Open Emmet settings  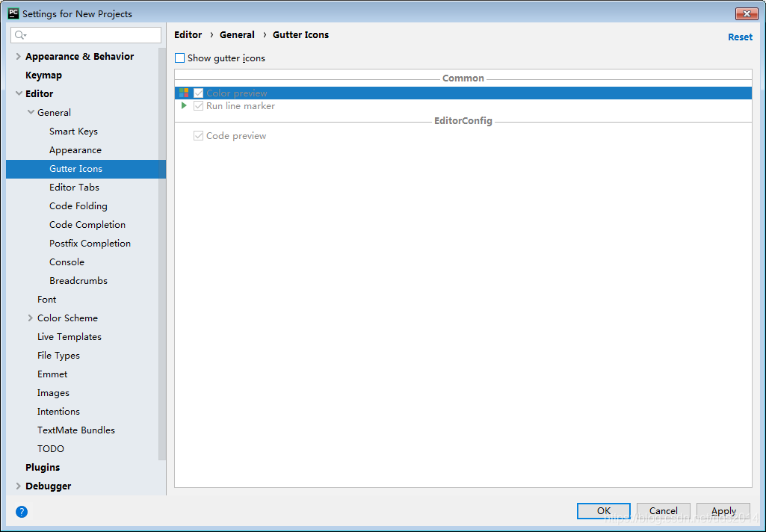click(52, 374)
